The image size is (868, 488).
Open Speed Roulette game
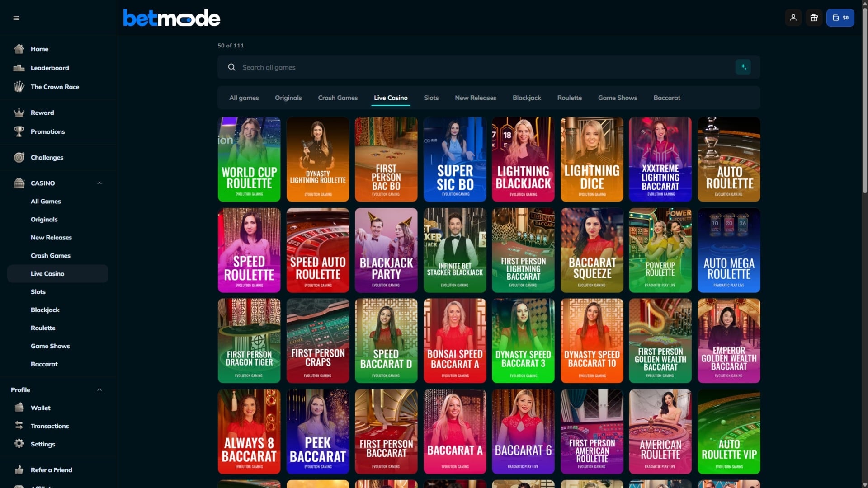pos(249,250)
